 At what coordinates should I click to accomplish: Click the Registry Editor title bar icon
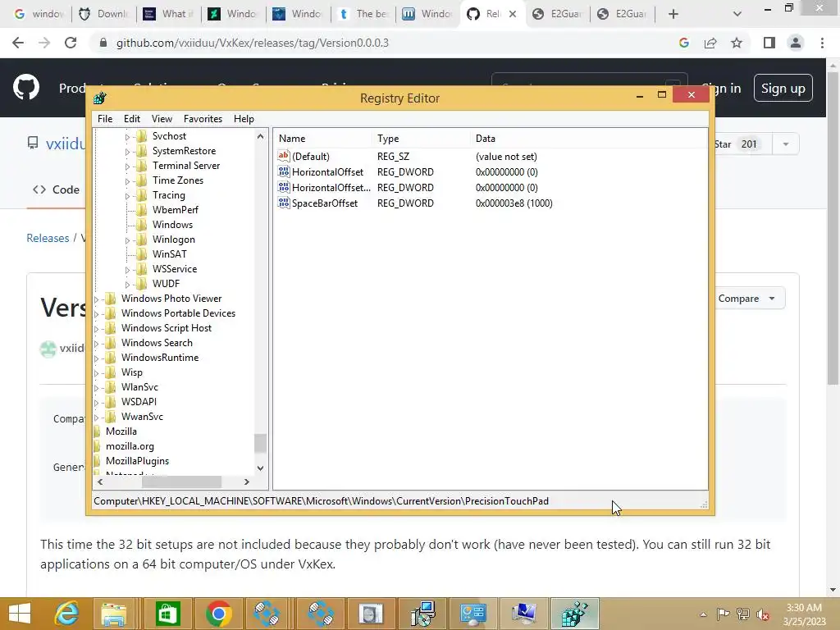point(99,98)
